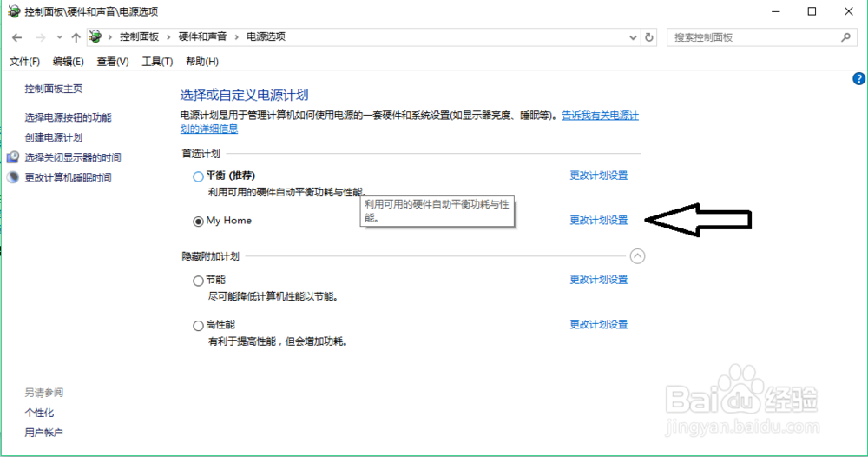Screen dimensions: 868x457
Task: Close the Power Options window
Action: (x=848, y=11)
